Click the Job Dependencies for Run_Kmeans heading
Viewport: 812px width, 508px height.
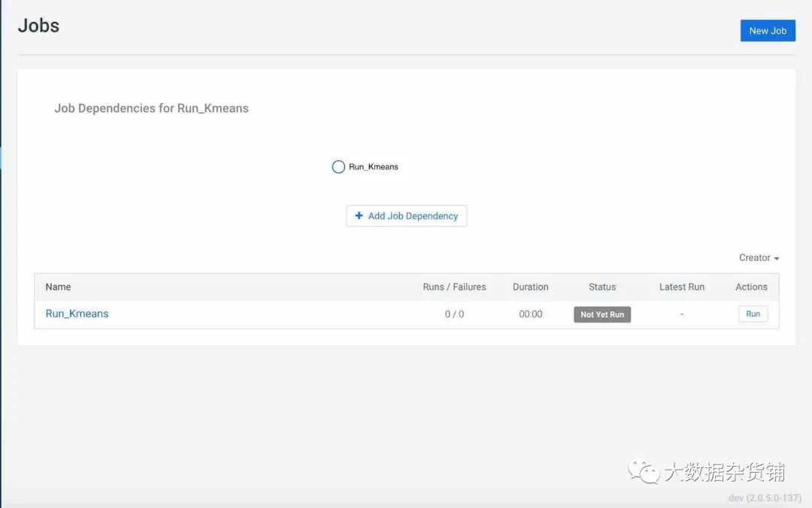click(x=151, y=108)
